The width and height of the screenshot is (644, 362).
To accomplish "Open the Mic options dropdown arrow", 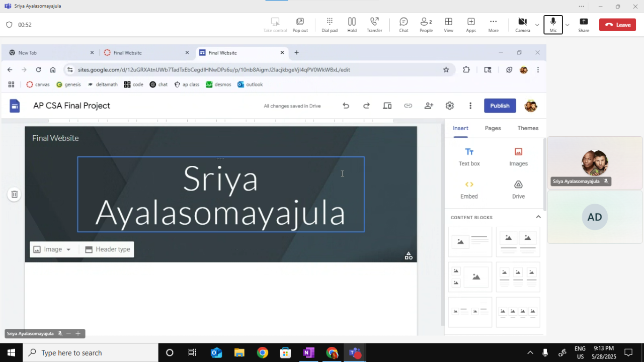I will point(568,25).
